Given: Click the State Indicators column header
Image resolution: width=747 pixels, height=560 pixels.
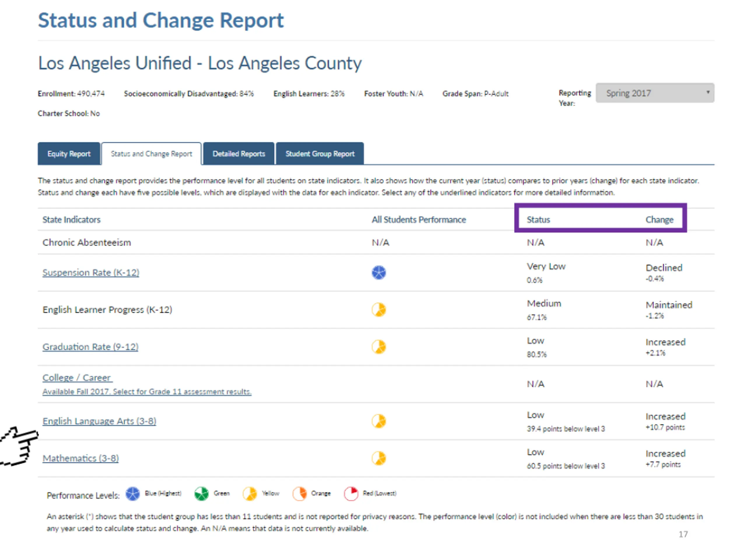Looking at the screenshot, I should point(71,219).
